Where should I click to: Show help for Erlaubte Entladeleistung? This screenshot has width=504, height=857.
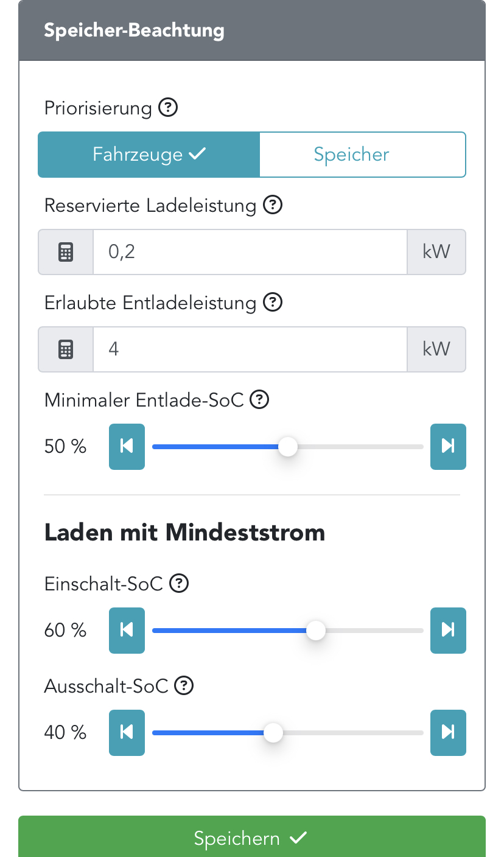pos(273,303)
